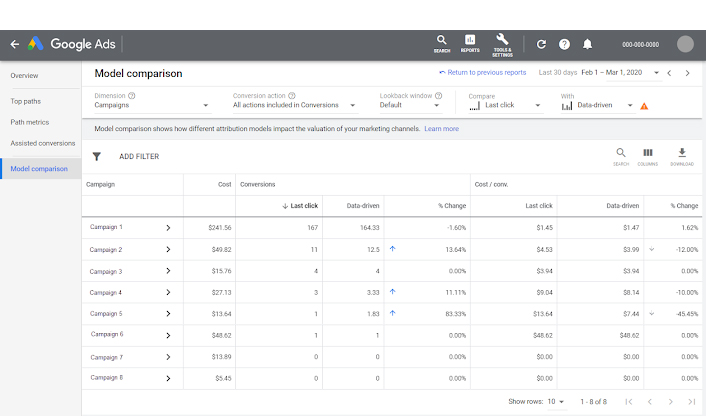706x416 pixels.
Task: Expand Campaign 7 row chevron
Action: pos(168,357)
